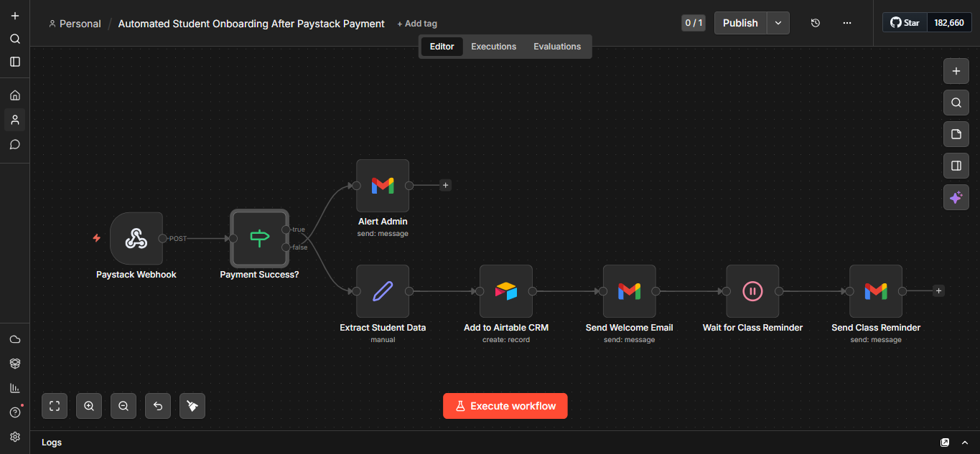This screenshot has height=454, width=980.
Task: Open the settings gear icon
Action: pos(15,437)
